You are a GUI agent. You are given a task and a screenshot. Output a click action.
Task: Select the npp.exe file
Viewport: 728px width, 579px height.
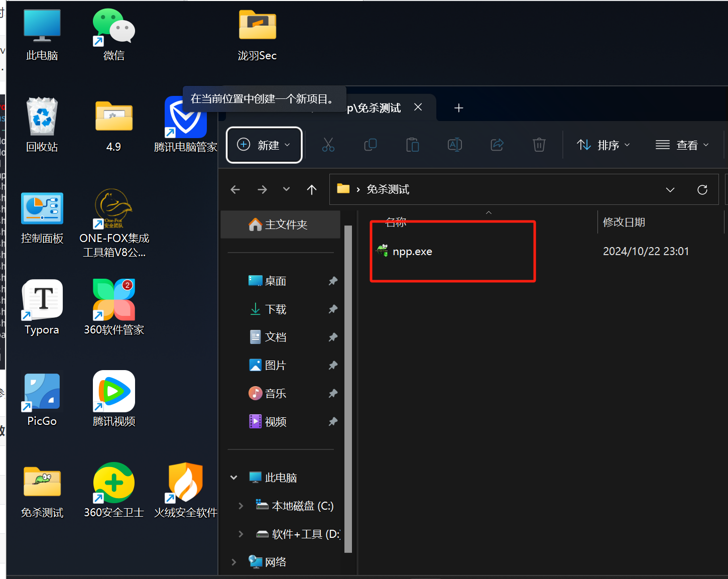412,252
